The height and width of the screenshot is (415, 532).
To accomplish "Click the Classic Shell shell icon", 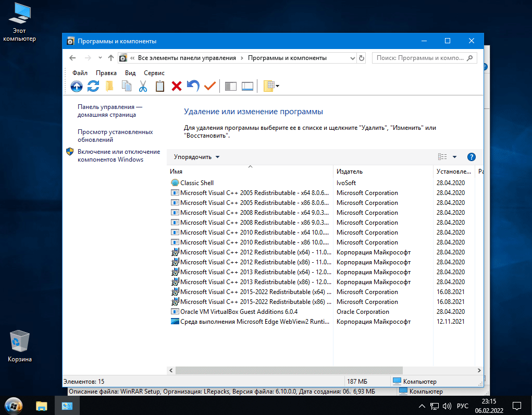I will click(175, 182).
